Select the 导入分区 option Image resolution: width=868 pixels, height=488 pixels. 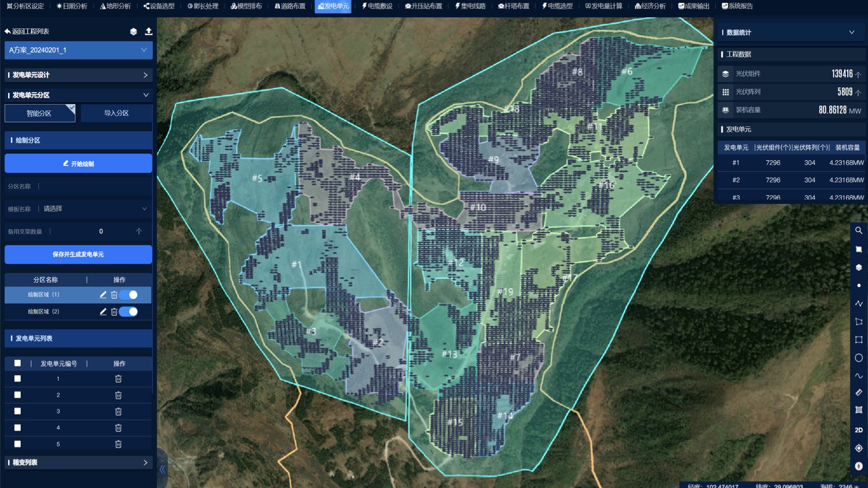pos(116,113)
